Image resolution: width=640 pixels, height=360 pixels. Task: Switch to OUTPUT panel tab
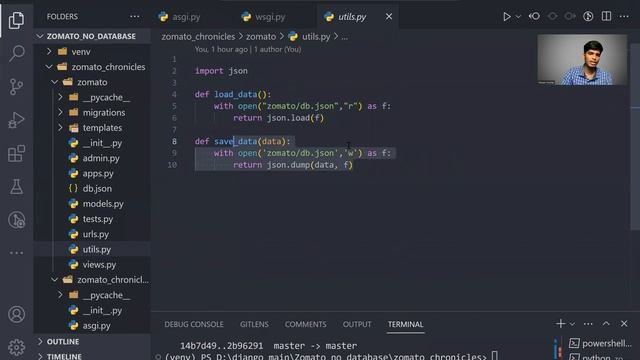357,324
